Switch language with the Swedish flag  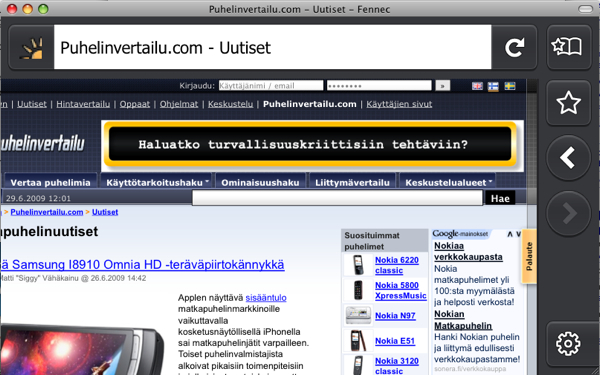[x=510, y=86]
